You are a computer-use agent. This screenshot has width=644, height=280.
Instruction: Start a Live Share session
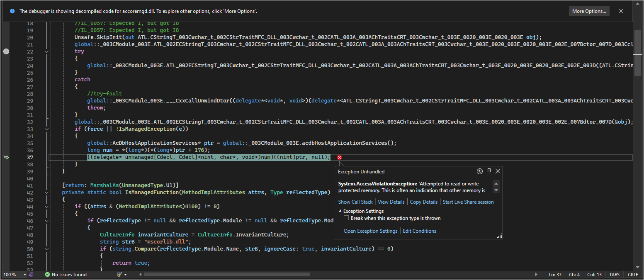point(468,202)
